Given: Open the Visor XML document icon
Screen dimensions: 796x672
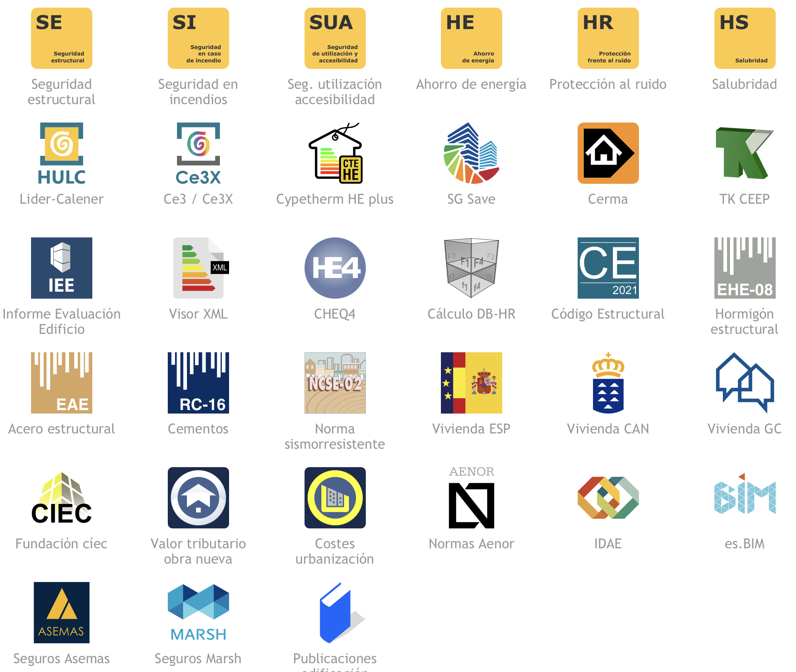Looking at the screenshot, I should 198,268.
